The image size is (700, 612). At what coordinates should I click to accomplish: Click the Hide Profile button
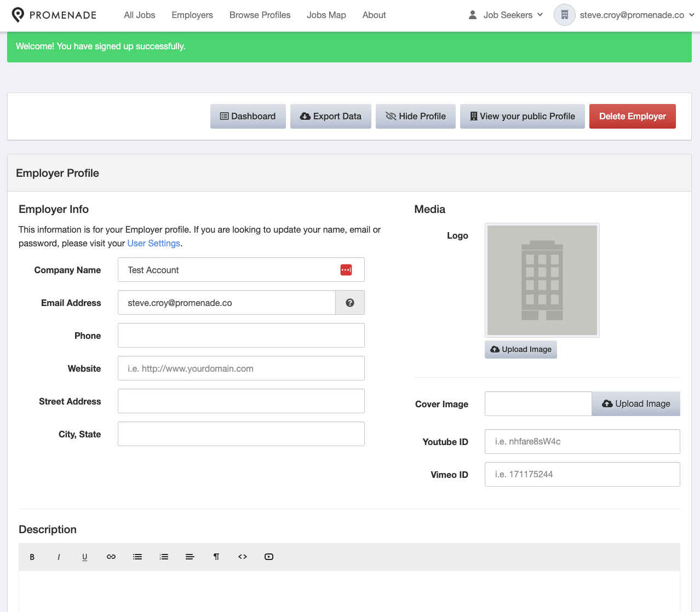(416, 116)
